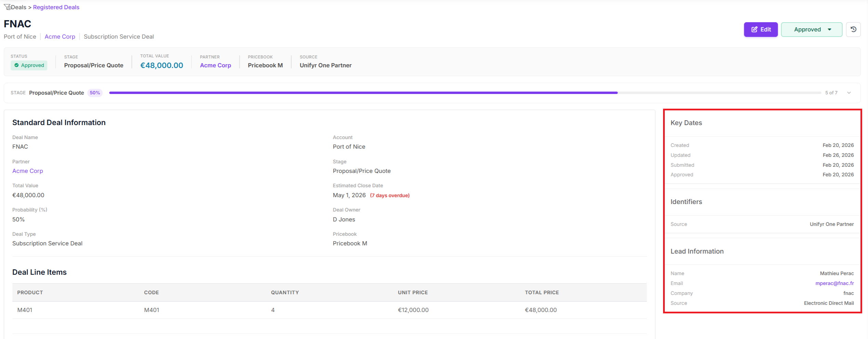868x339 pixels.
Task: Click Created date 'Feb 20, 2026'
Action: point(838,145)
